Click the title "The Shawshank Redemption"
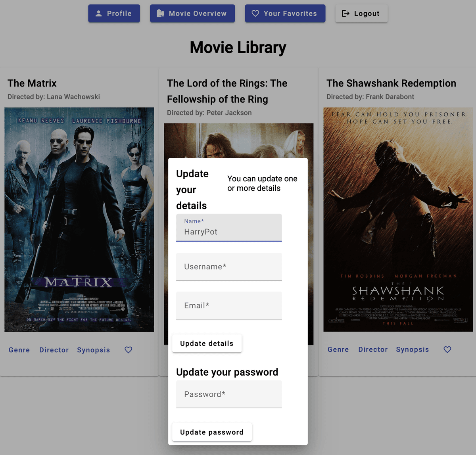 coord(392,83)
